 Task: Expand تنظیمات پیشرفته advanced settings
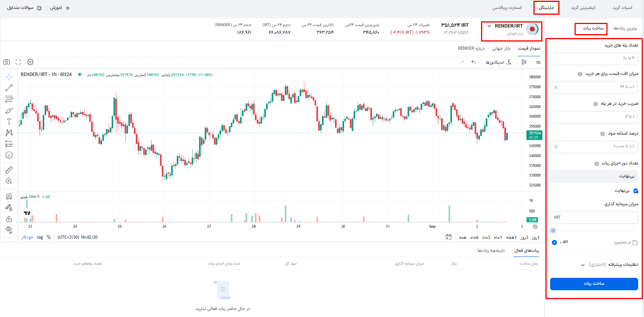coord(611,265)
